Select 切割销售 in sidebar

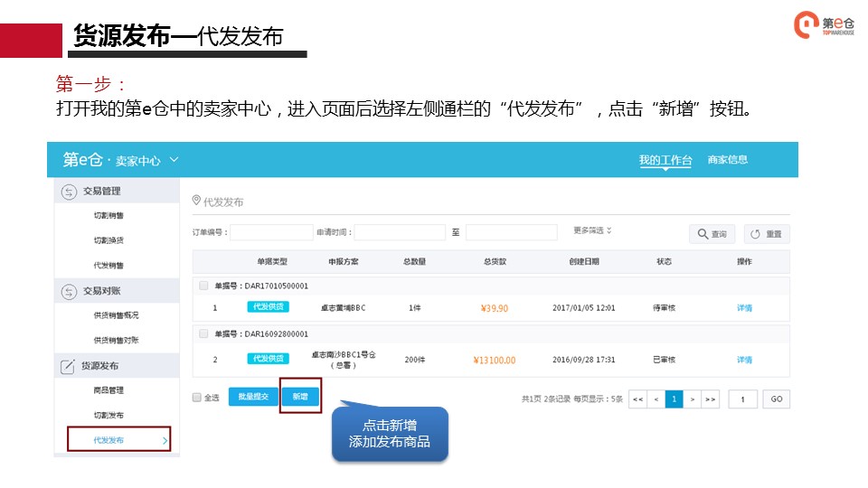(108, 215)
